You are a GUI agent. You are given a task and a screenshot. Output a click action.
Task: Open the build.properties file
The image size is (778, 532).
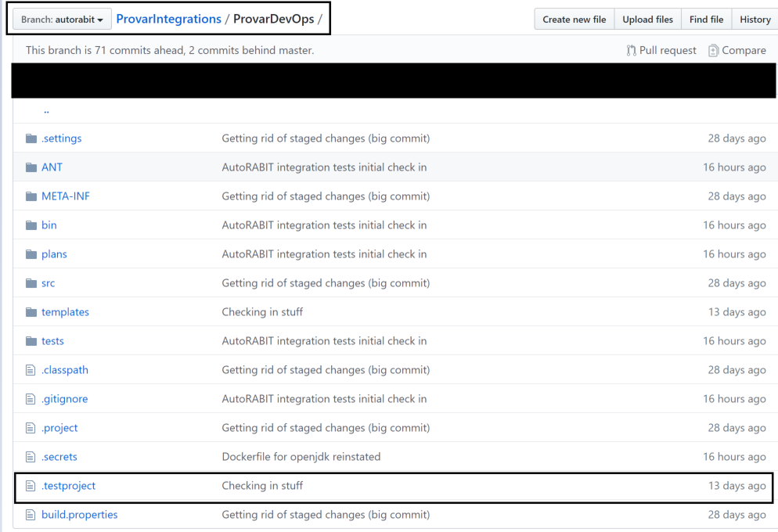click(x=79, y=515)
